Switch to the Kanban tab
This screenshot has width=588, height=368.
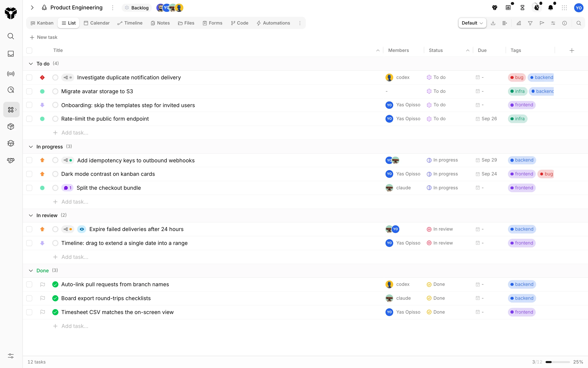click(42, 23)
